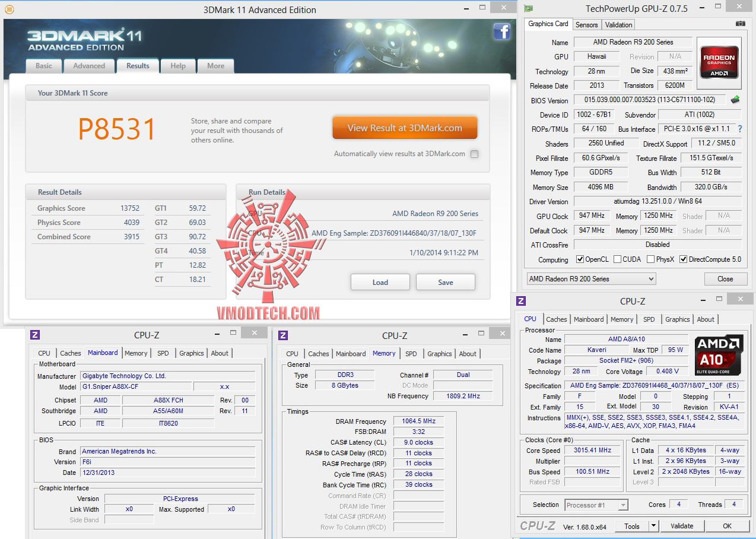Click the 3DMark 11 title bar app icon

[x=8, y=9]
